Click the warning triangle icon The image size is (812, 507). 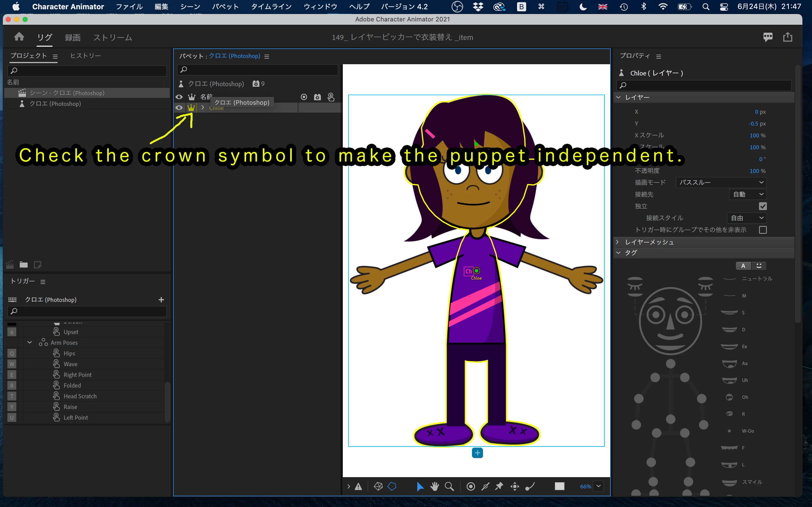[358, 486]
